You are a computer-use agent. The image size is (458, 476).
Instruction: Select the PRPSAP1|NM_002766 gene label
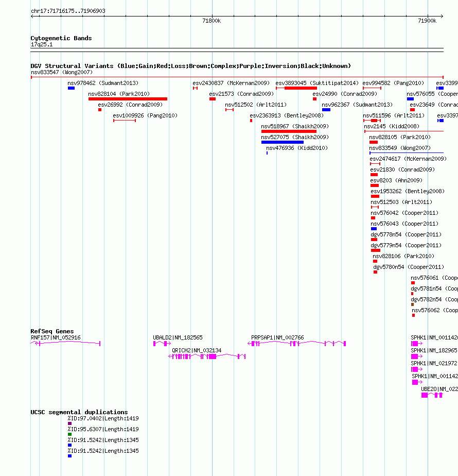point(277,337)
